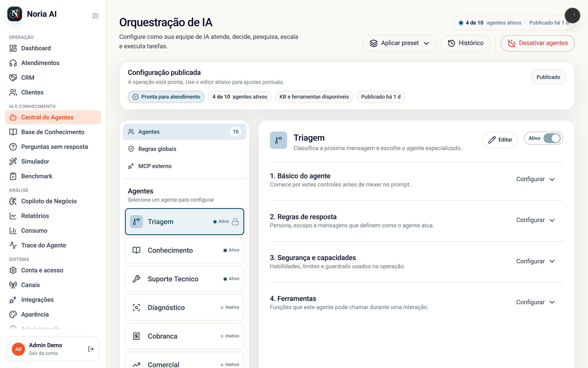This screenshot has width=588, height=368.
Task: Click the Central de Agentes robot icon
Action: click(13, 118)
